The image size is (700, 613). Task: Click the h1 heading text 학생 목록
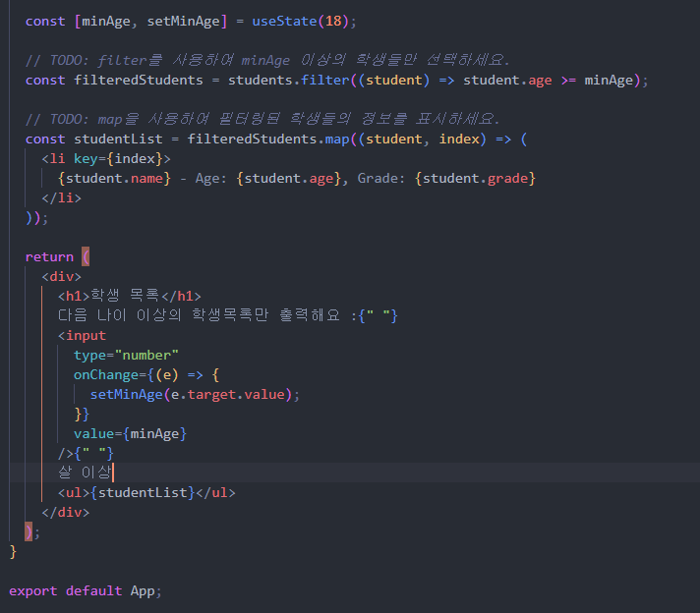tap(125, 296)
